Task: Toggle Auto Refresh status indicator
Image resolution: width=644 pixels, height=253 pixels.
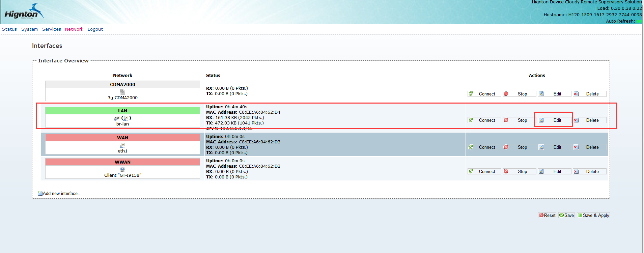Action: (639, 21)
